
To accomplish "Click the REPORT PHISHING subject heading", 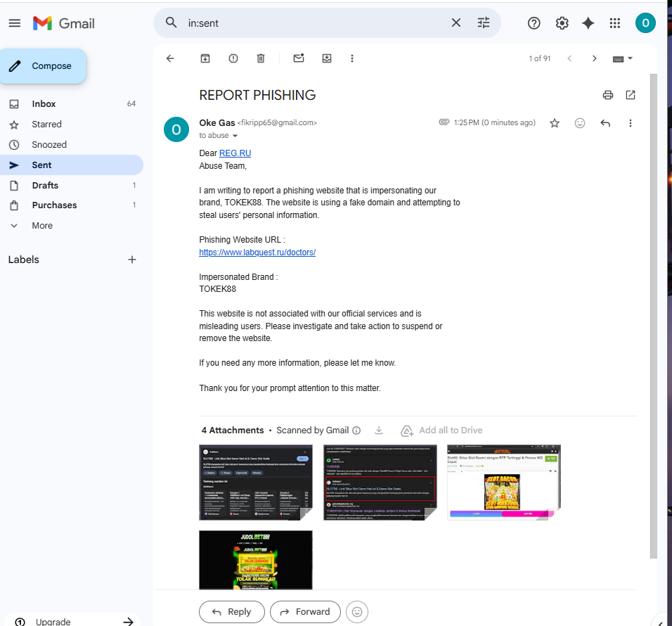I will click(x=257, y=95).
